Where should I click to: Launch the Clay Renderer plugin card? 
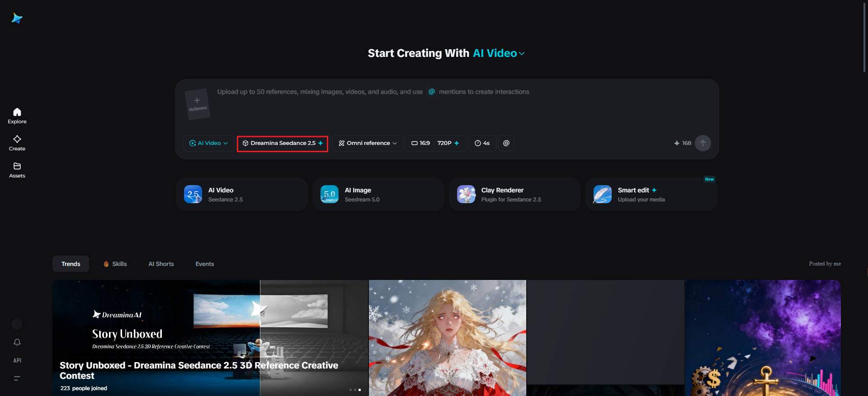tap(515, 194)
